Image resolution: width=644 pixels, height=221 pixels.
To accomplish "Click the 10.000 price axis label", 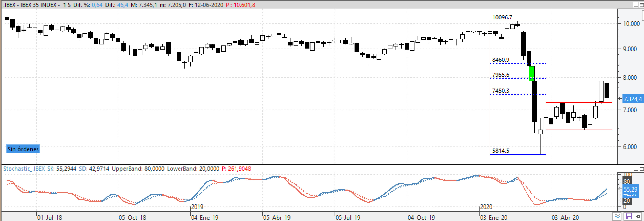I will [631, 24].
